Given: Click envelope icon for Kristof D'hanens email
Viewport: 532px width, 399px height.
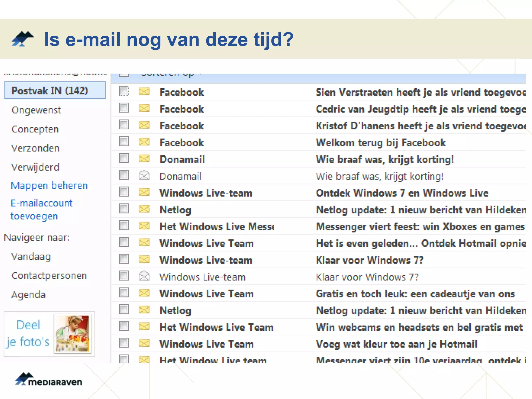Looking at the screenshot, I should 144,125.
